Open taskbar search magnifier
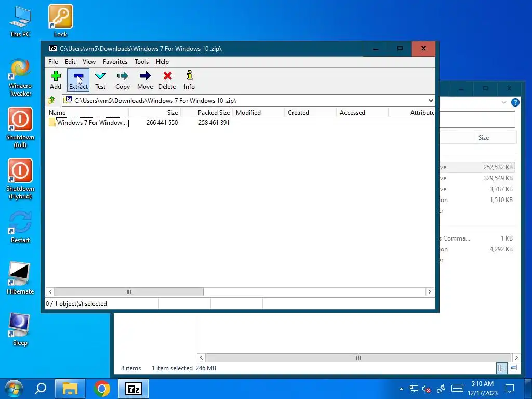This screenshot has width=532, height=399. tap(41, 389)
